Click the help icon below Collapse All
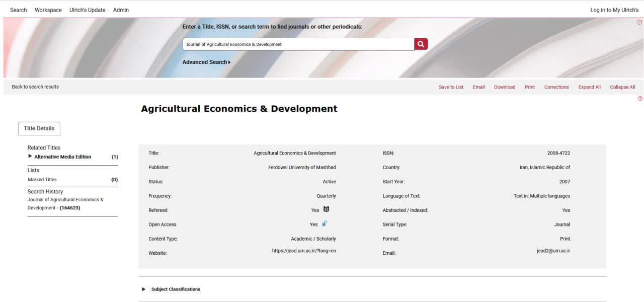The width and height of the screenshot is (644, 302). [x=640, y=99]
